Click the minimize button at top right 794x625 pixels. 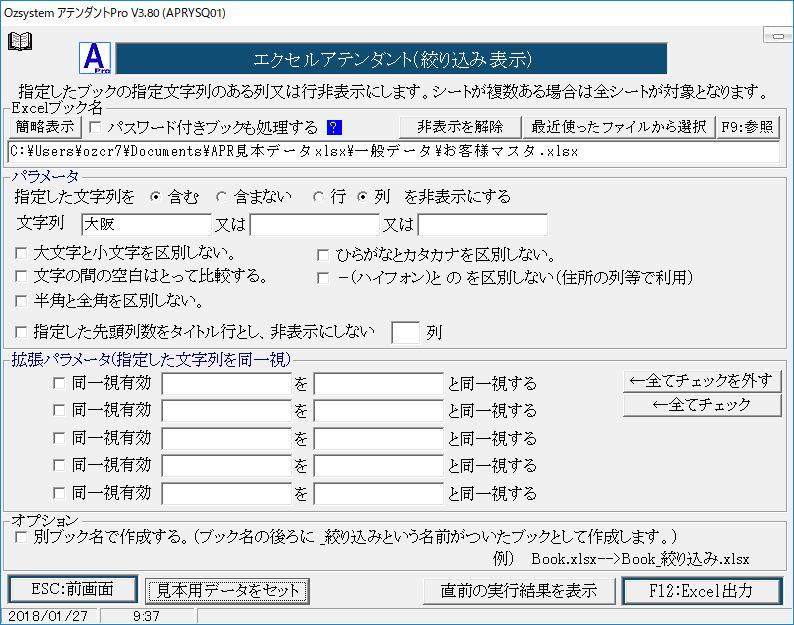(777, 35)
